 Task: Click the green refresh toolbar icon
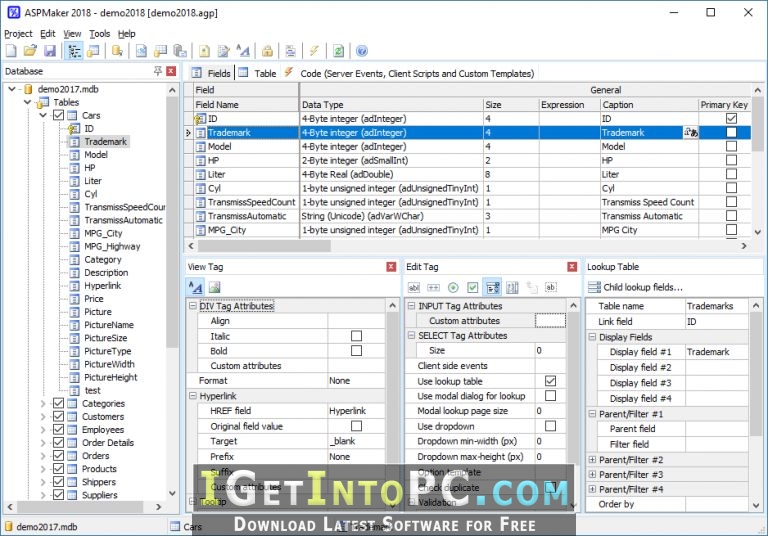(x=338, y=50)
